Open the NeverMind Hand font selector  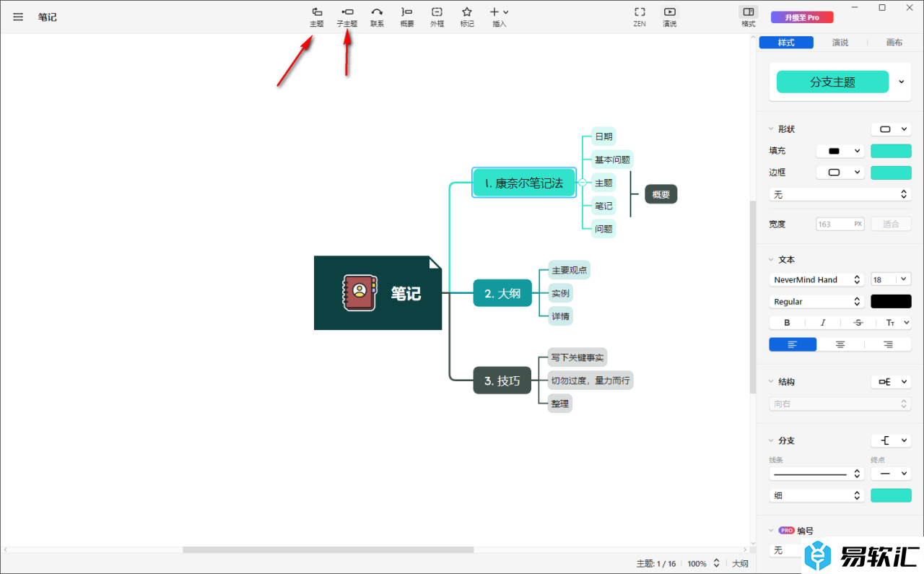click(816, 279)
